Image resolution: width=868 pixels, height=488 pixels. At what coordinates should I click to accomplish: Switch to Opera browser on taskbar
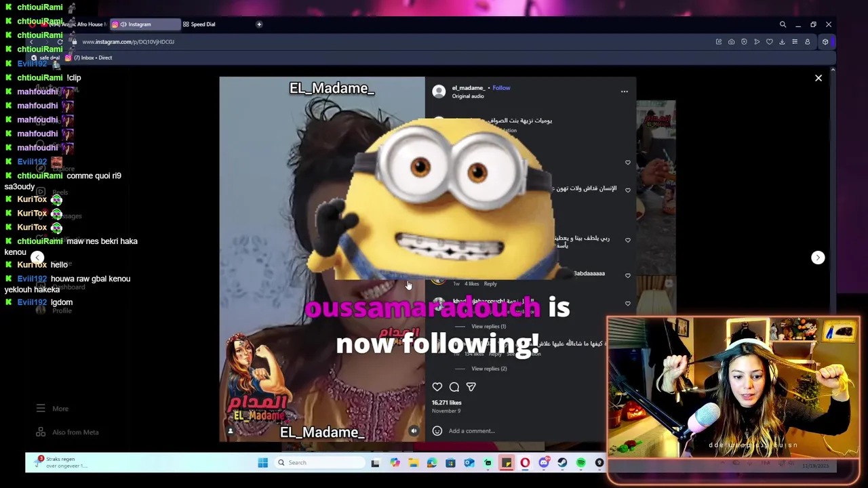(x=525, y=463)
